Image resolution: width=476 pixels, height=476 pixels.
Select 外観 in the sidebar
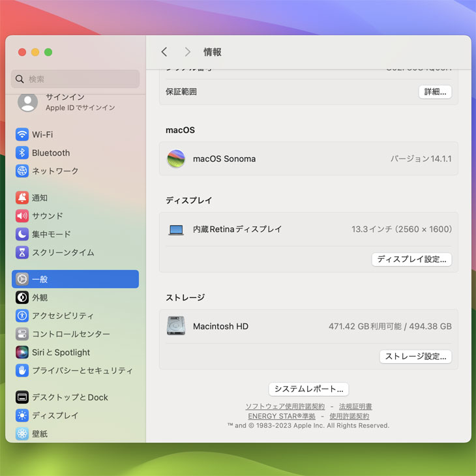40,297
